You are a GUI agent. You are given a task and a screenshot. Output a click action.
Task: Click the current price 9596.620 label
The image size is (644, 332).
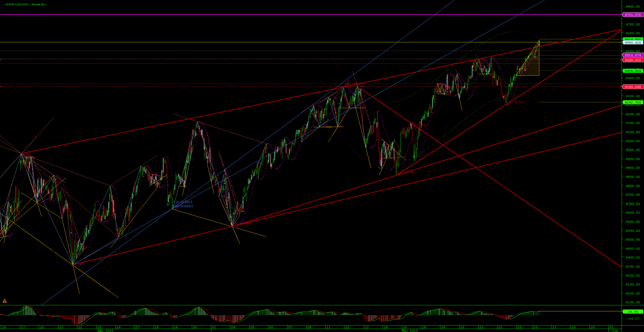point(633,43)
